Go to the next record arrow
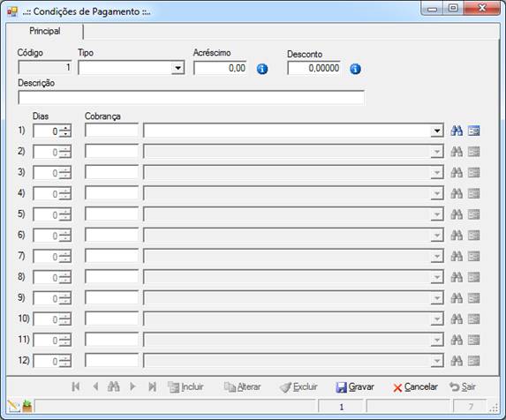The width and height of the screenshot is (506, 420). click(132, 386)
